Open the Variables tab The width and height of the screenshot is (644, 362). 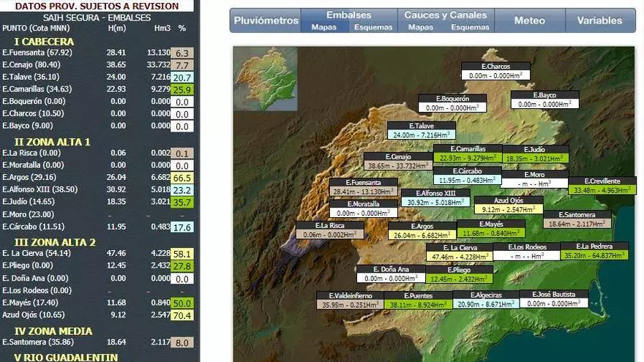click(x=599, y=20)
